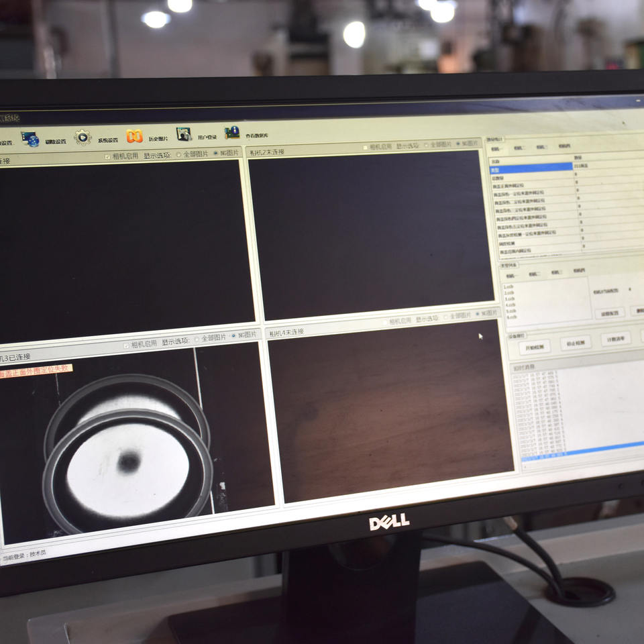Click the red positioning-failure label on camera 3
This screenshot has height=644, width=644.
point(36,371)
